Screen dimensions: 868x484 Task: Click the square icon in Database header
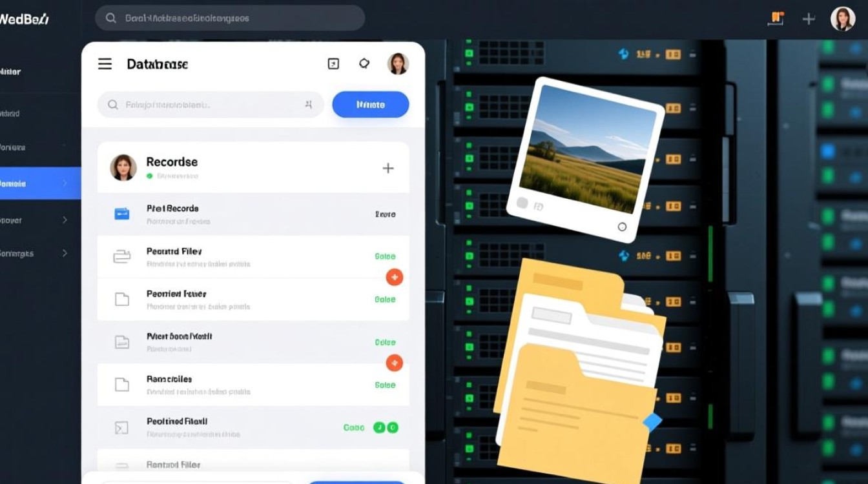pos(333,64)
